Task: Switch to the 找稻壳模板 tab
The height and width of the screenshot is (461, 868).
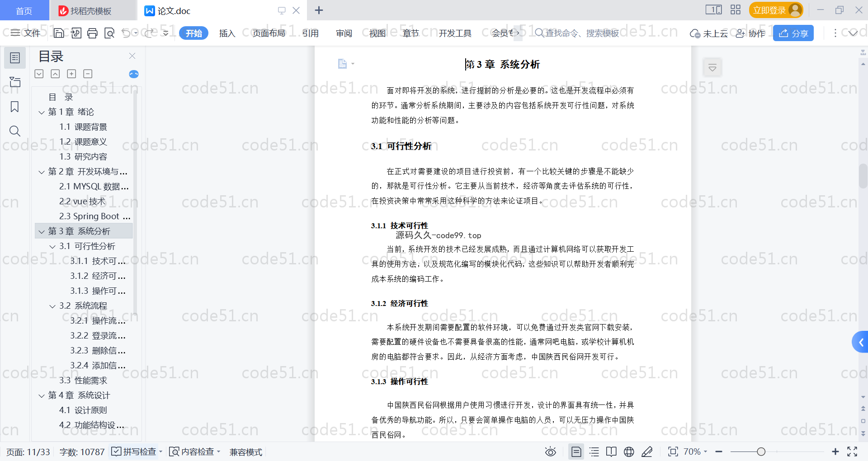Action: pyautogui.click(x=90, y=10)
